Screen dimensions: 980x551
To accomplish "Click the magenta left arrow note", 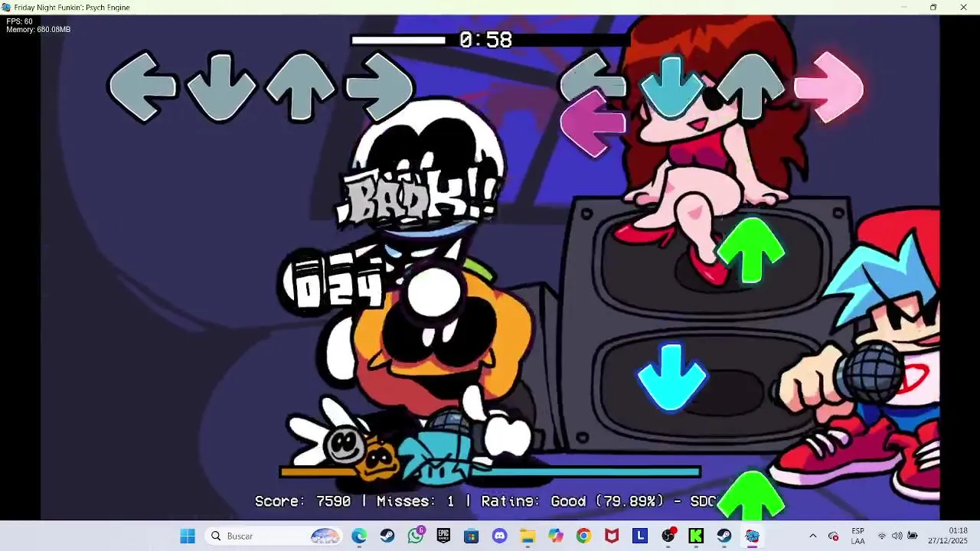I will point(593,124).
